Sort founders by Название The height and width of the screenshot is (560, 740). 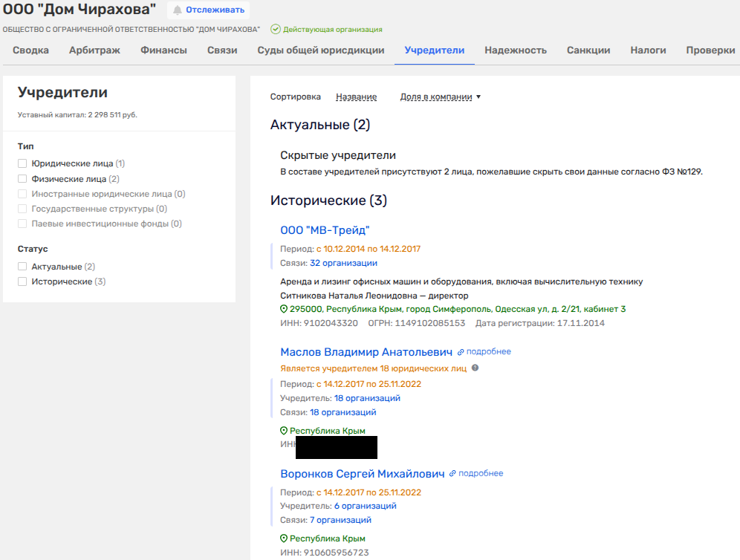[356, 97]
